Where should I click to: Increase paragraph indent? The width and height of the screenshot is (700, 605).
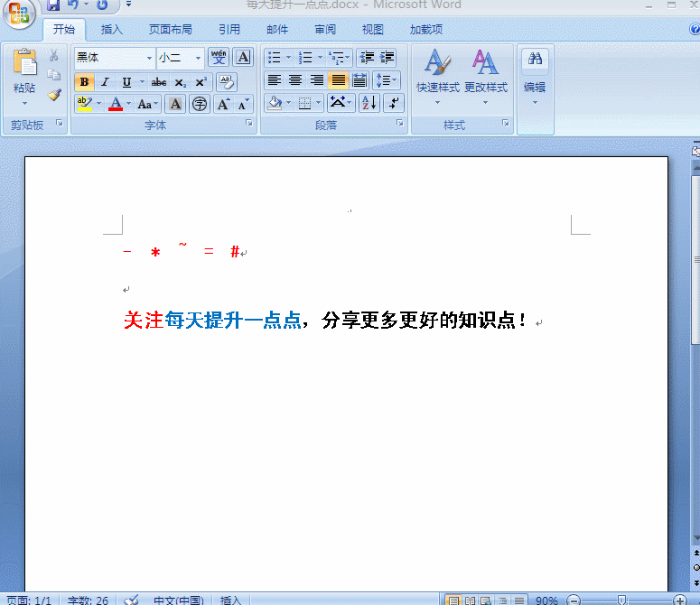point(387,58)
